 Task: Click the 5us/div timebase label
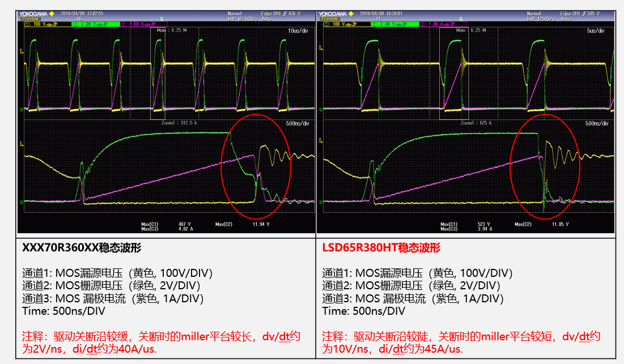click(x=596, y=31)
